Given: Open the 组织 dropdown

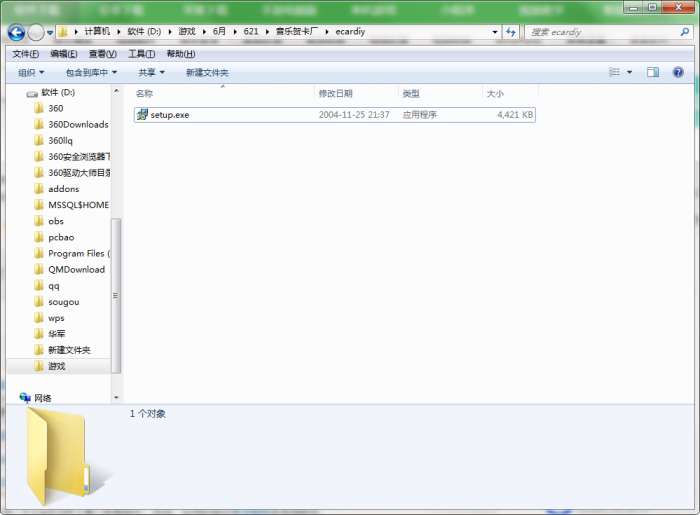Looking at the screenshot, I should tap(31, 72).
